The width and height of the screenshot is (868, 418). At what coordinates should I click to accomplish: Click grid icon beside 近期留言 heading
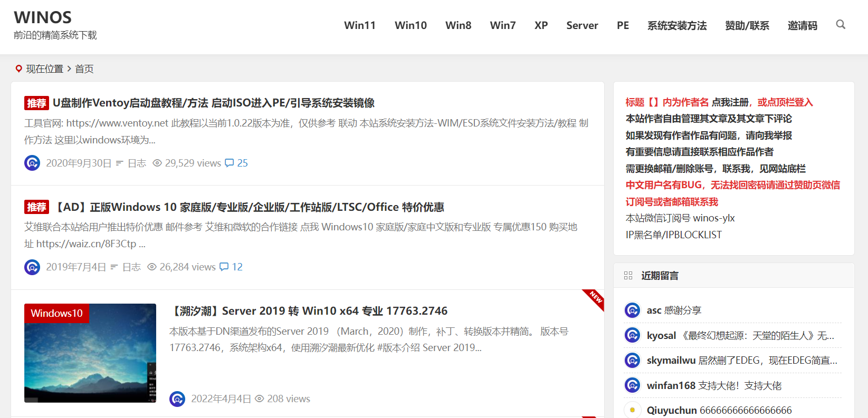point(628,276)
